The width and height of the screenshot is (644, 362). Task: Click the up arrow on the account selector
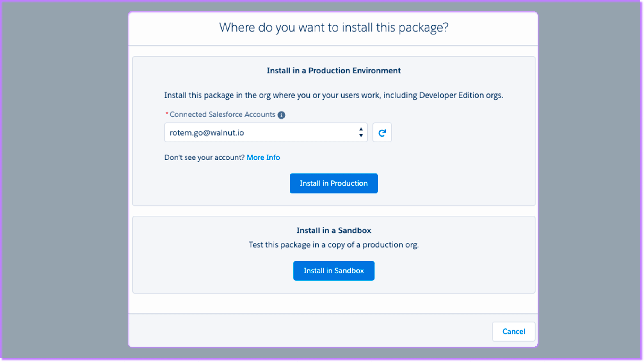point(361,129)
